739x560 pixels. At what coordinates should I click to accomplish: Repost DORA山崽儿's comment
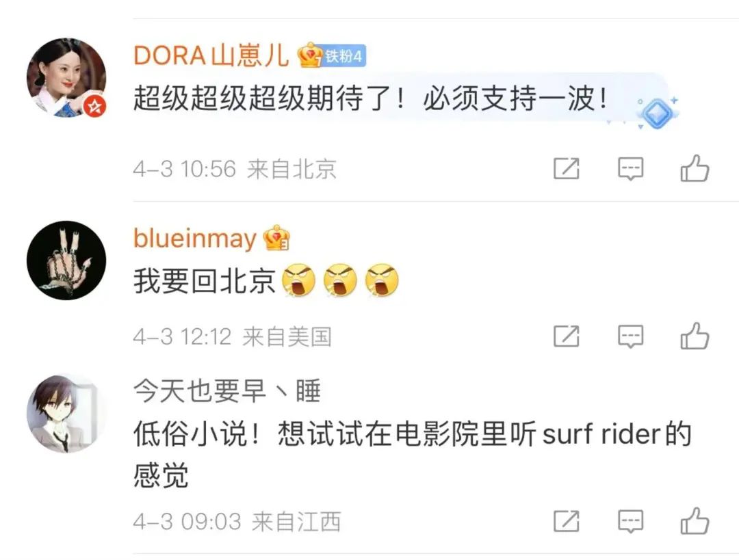click(x=566, y=168)
